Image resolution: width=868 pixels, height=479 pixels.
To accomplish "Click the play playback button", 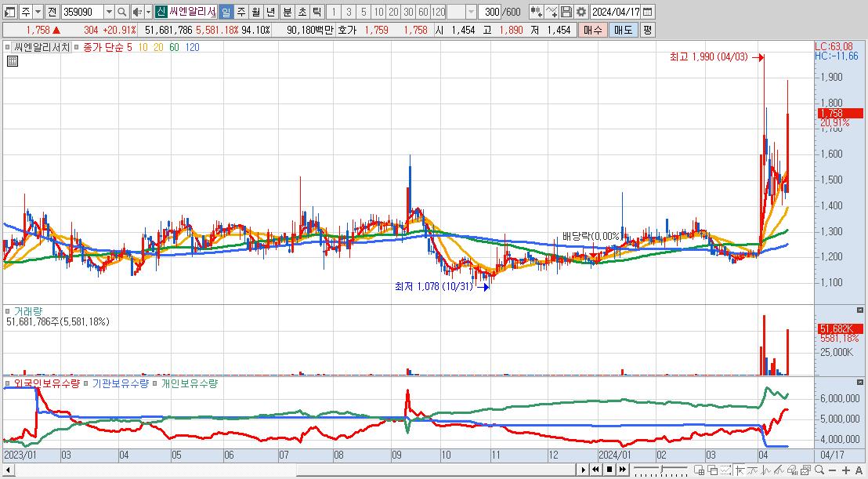I will (583, 470).
